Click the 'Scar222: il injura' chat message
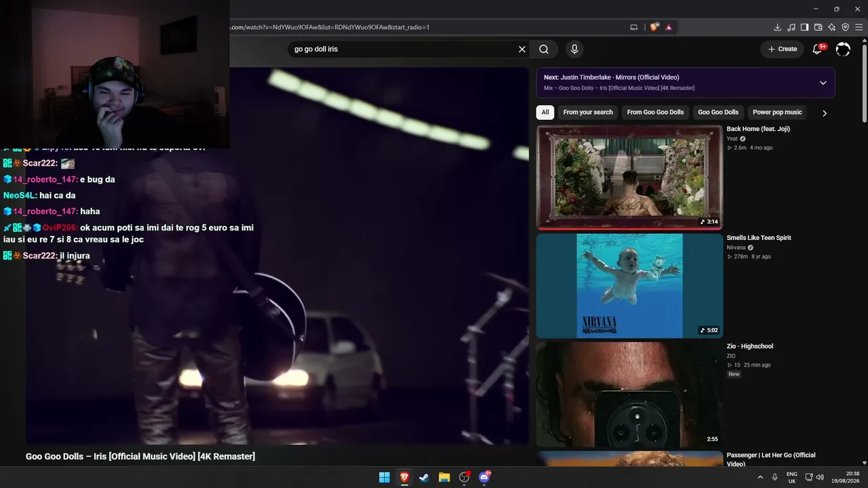 pos(47,256)
